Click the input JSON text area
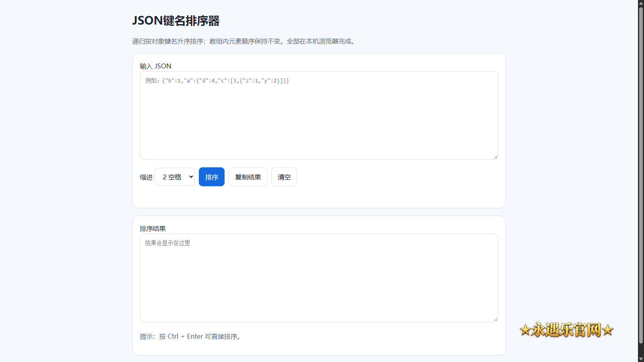 click(x=319, y=115)
